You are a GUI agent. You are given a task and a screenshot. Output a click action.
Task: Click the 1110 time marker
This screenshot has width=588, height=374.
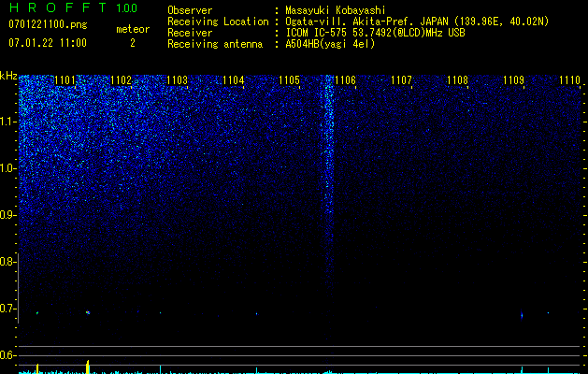(569, 80)
